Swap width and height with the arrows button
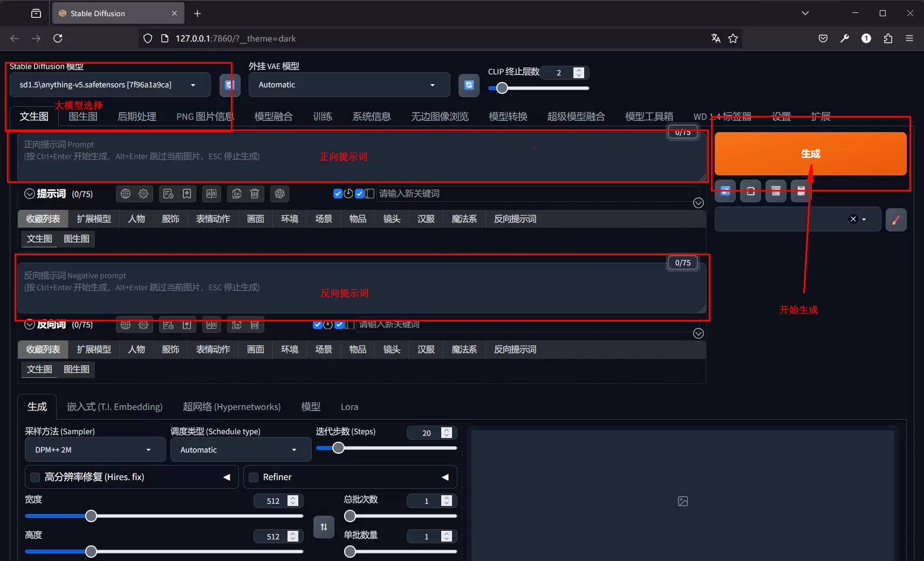This screenshot has height=561, width=924. click(324, 527)
